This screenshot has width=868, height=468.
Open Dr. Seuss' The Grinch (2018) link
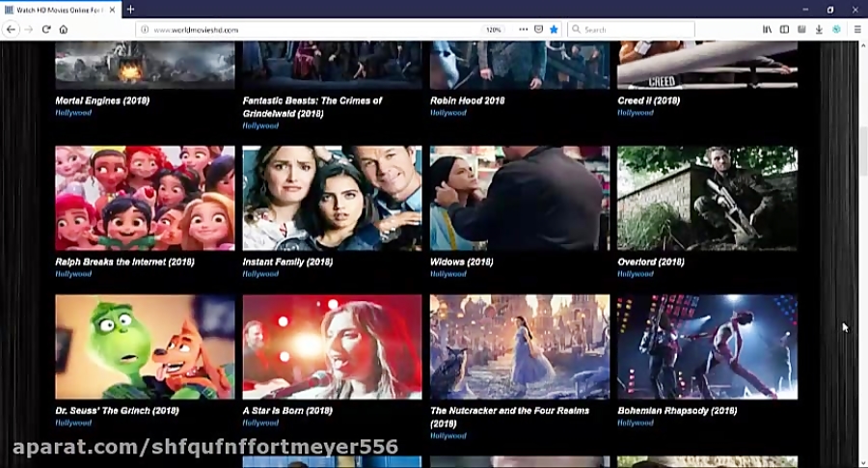click(x=117, y=411)
